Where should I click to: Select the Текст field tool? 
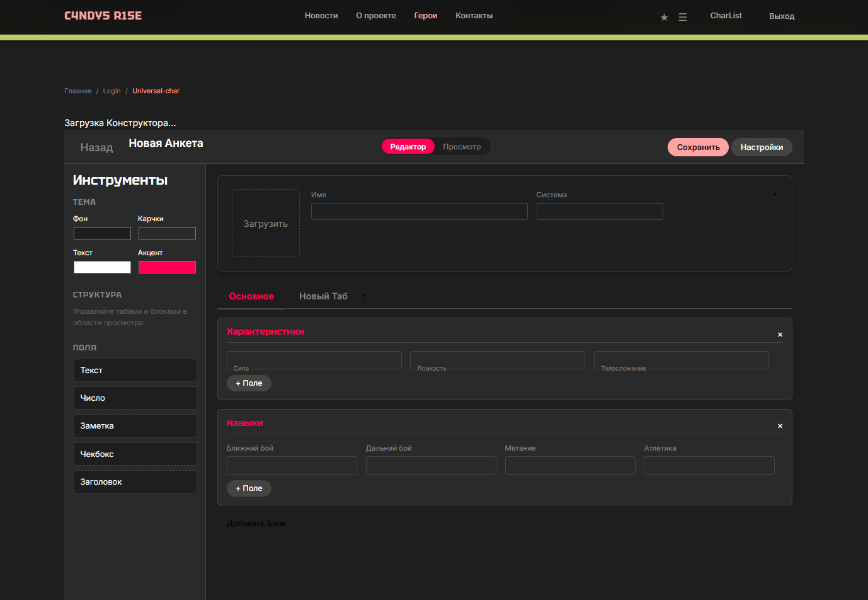(135, 371)
